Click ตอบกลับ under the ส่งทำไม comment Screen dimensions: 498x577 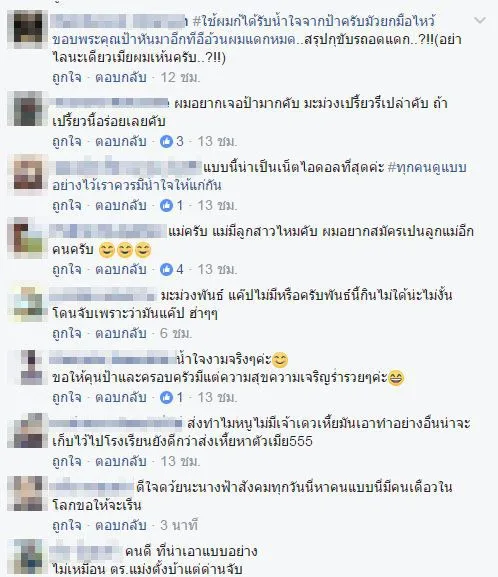[x=121, y=461]
